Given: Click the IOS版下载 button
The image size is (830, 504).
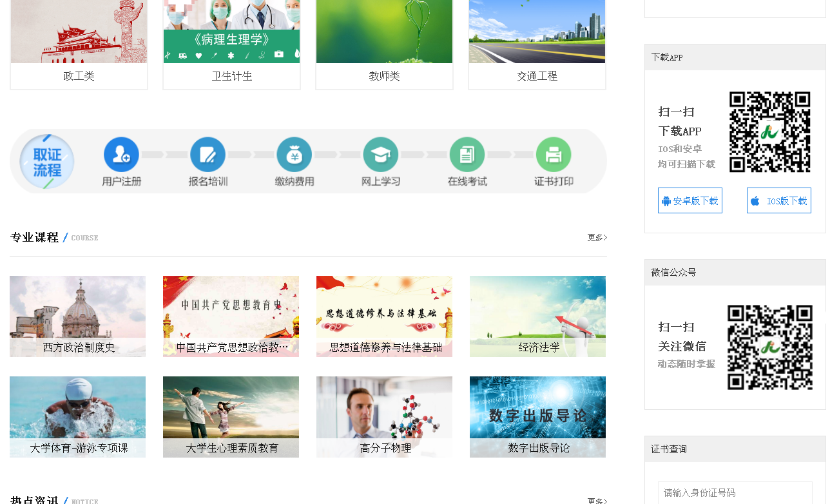Looking at the screenshot, I should 778,200.
